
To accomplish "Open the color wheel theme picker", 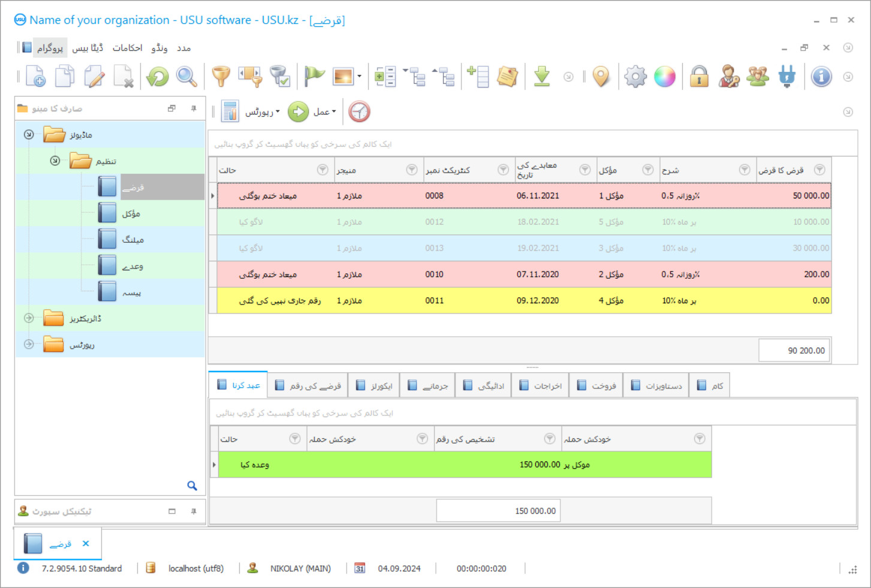I will (x=665, y=77).
